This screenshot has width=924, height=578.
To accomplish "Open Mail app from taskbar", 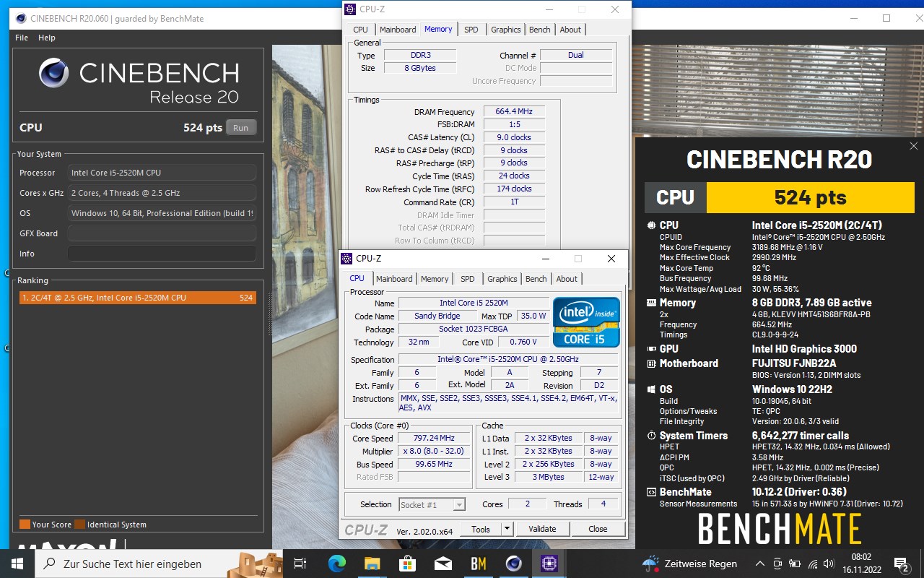I will point(443,564).
